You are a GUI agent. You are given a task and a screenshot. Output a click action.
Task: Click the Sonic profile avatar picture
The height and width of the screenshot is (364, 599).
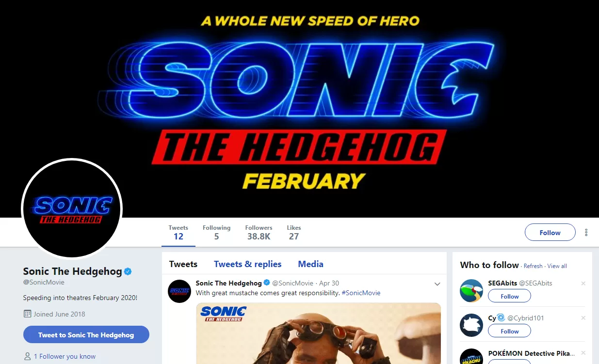point(72,209)
